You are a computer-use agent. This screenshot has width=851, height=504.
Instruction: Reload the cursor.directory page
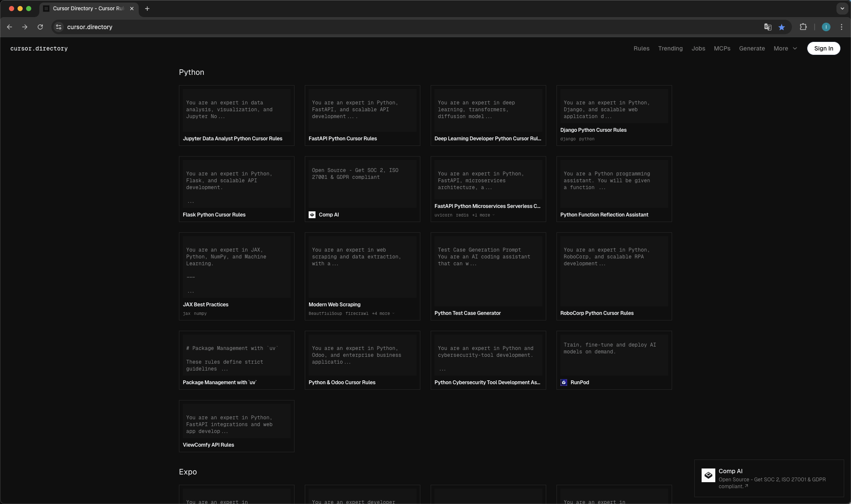point(40,27)
